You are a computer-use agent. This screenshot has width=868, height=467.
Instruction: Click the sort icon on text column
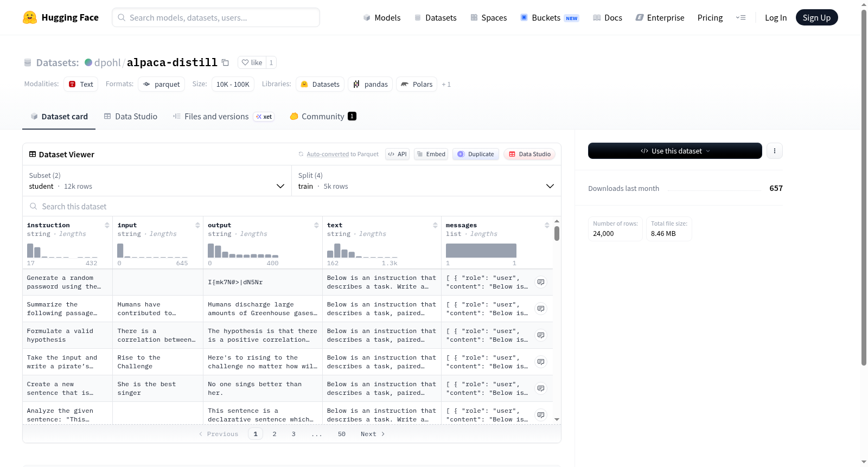tap(435, 225)
